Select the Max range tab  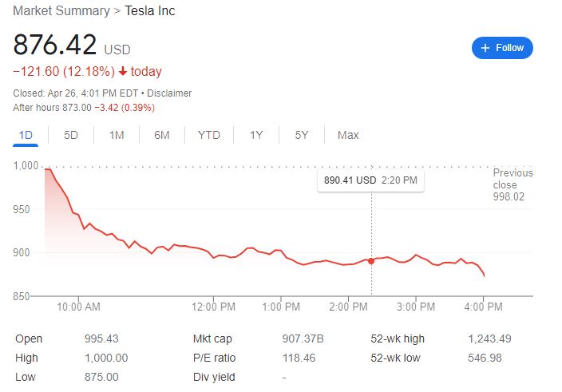tap(348, 135)
